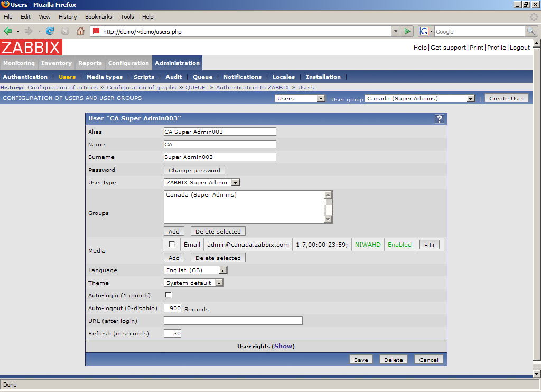Go to the Home page icon
The width and height of the screenshot is (541, 392).
[x=80, y=31]
